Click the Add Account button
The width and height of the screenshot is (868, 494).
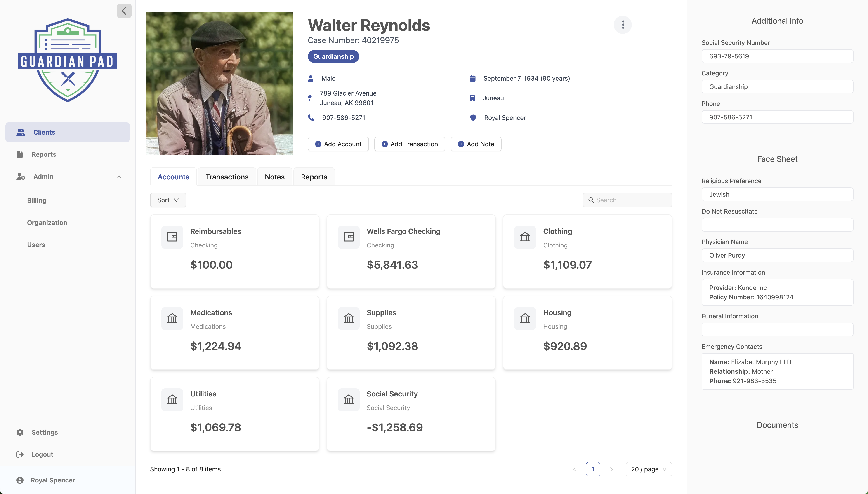pyautogui.click(x=338, y=144)
